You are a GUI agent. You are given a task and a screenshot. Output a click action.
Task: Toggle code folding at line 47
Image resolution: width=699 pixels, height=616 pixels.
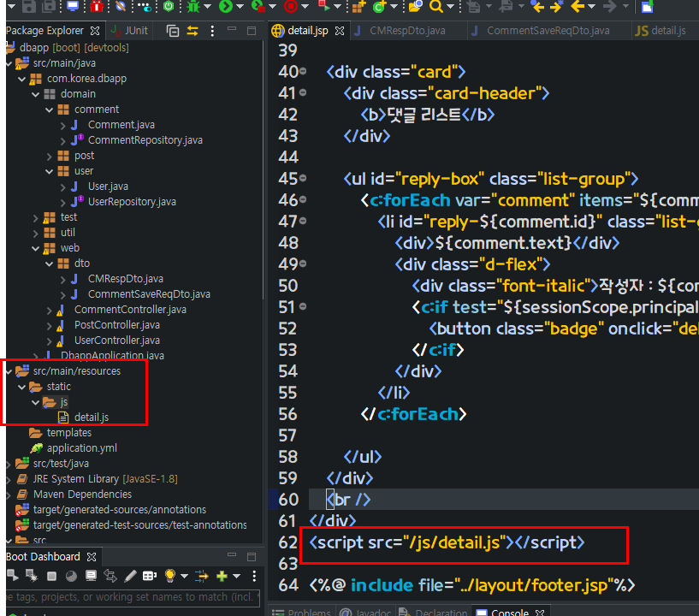(303, 221)
